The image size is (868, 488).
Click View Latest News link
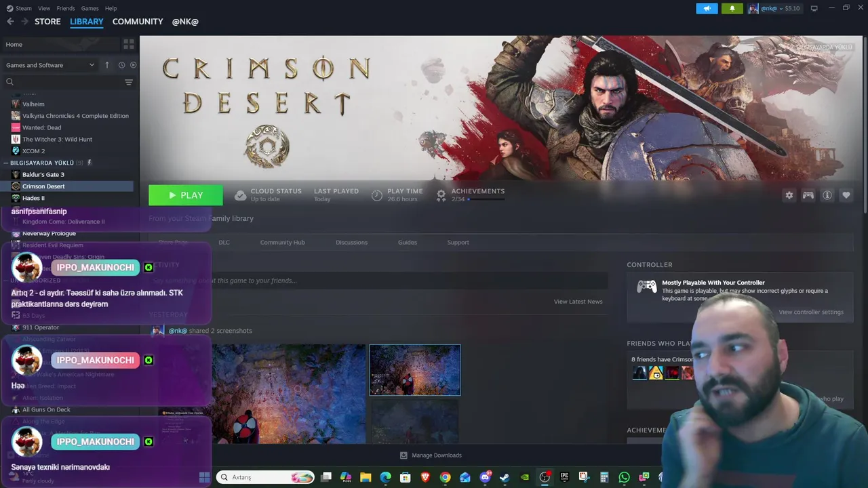[x=578, y=302]
